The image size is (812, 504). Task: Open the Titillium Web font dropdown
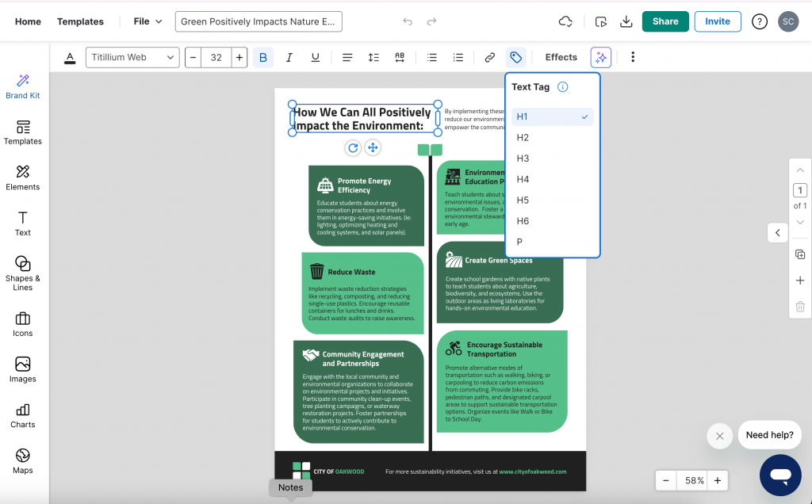click(x=132, y=57)
